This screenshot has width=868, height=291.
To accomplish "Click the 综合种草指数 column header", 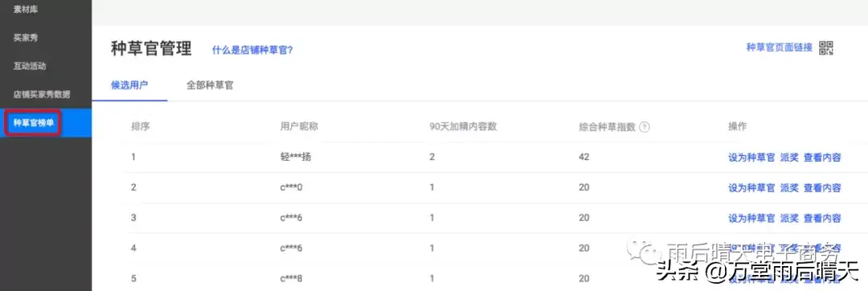I will (608, 127).
